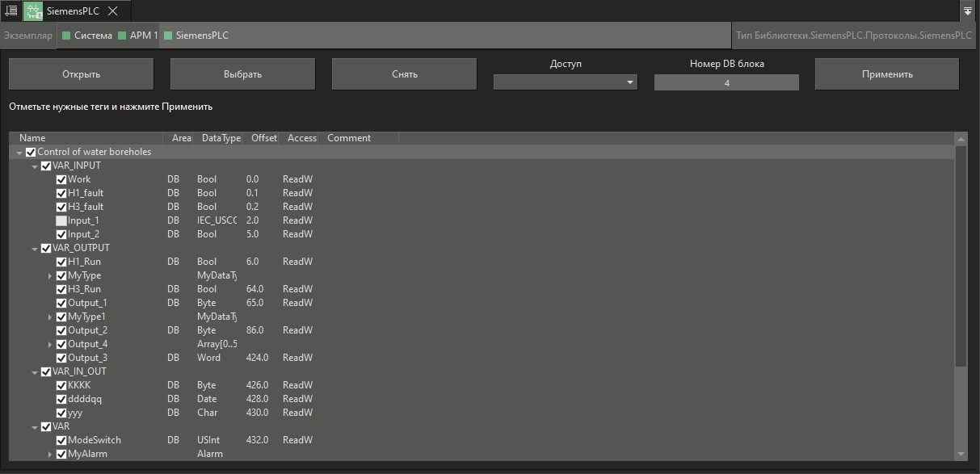Select the SiemensPLC tab
This screenshot has height=474, width=980.
73,10
